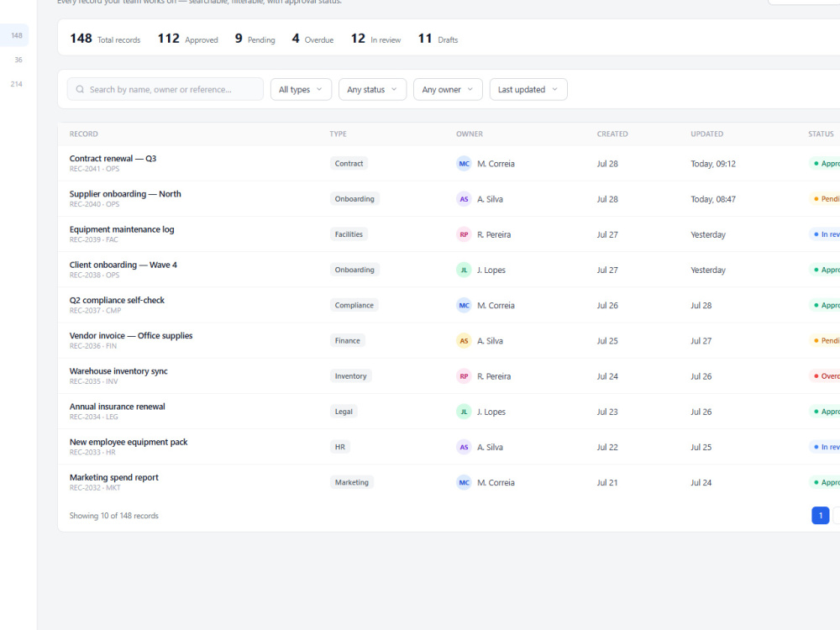Open M. Correia avatar on Marketing spend row
840x630 pixels.
464,482
